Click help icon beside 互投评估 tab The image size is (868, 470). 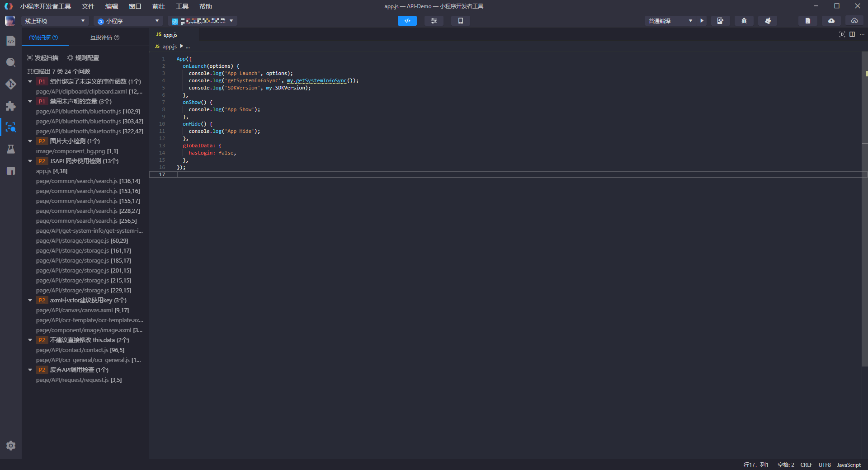117,38
